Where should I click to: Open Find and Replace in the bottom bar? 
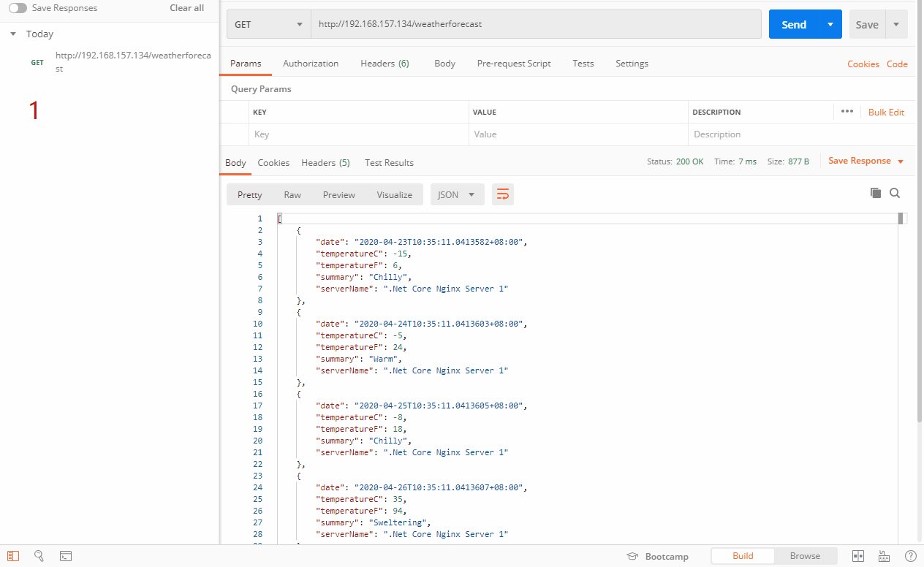39,556
